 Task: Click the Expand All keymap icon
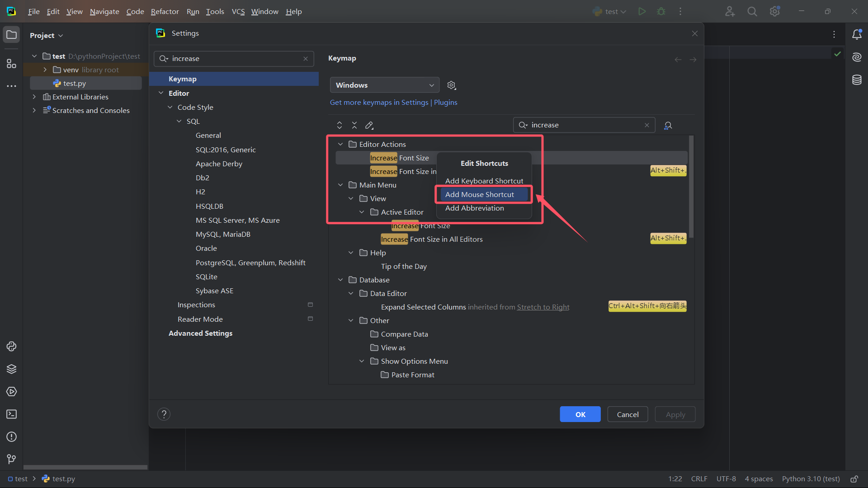point(340,125)
